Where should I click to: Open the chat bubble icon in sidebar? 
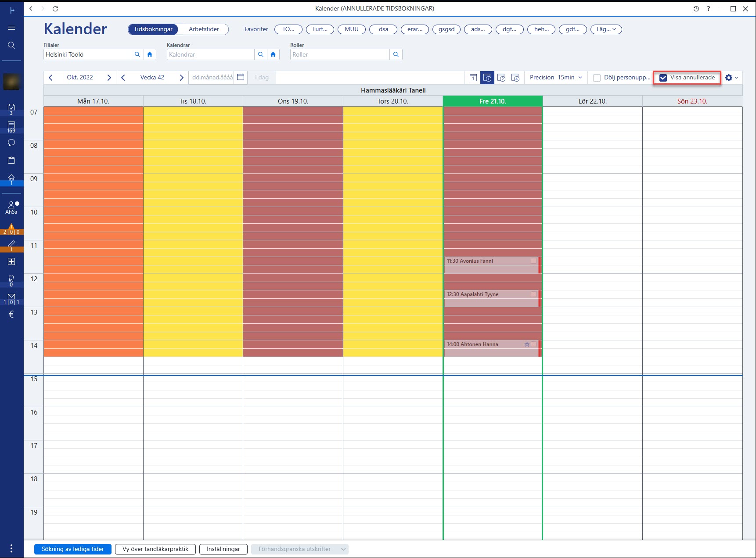tap(11, 143)
